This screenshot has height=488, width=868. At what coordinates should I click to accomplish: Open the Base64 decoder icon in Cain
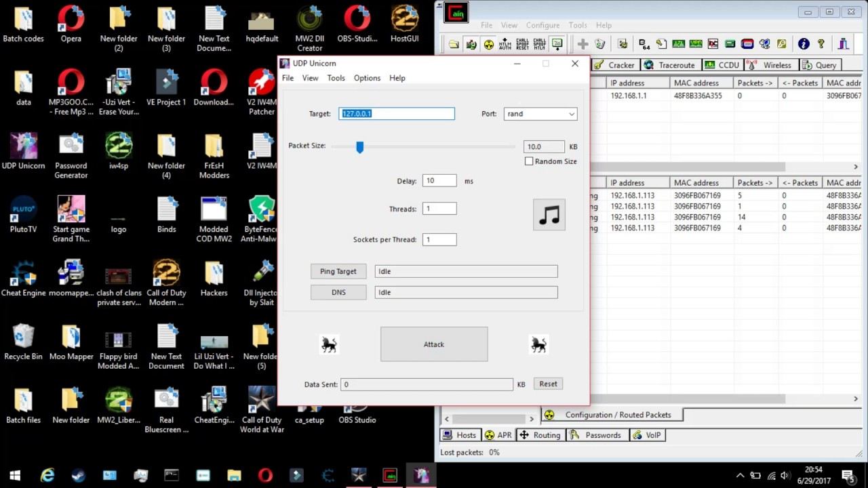(644, 44)
